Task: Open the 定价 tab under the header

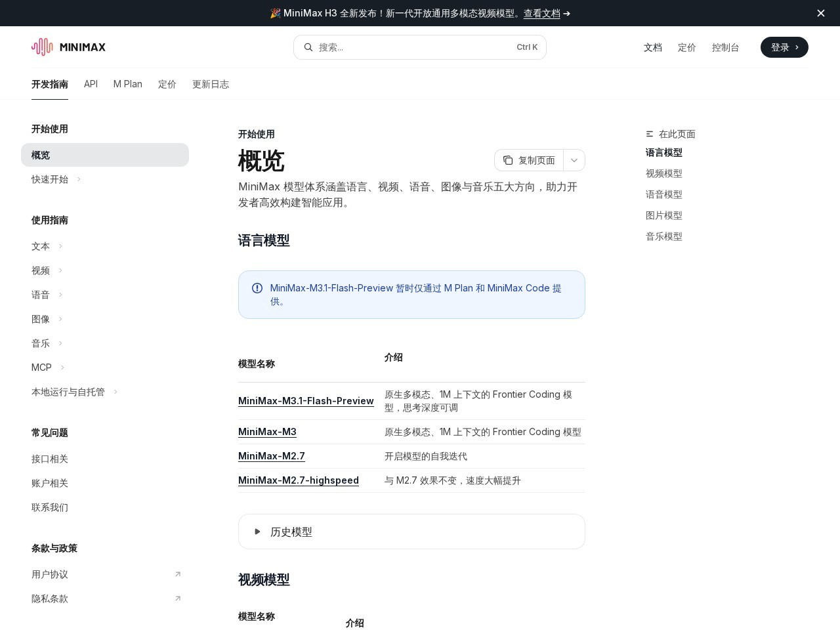Action: [167, 84]
